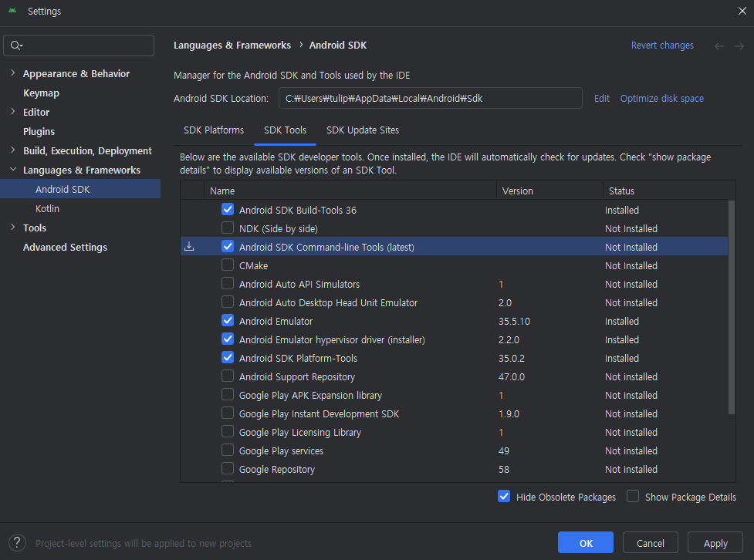Switch to SDK Update Sites tab

click(x=363, y=130)
